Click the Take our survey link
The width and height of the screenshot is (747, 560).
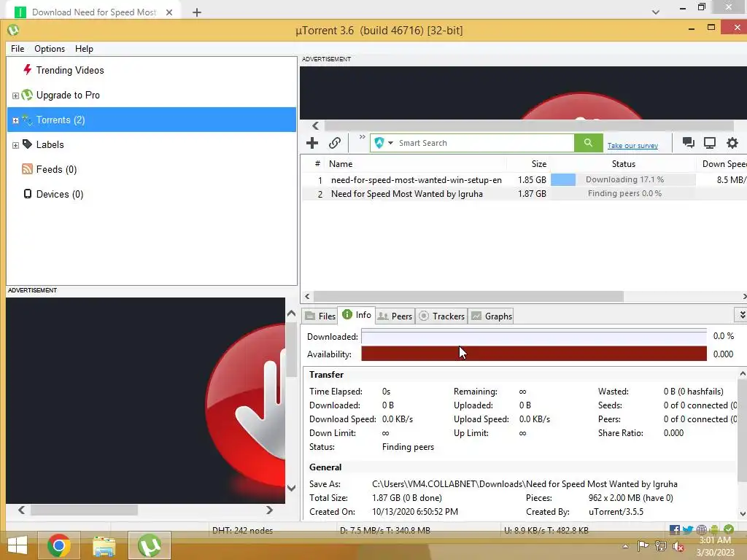click(x=632, y=146)
